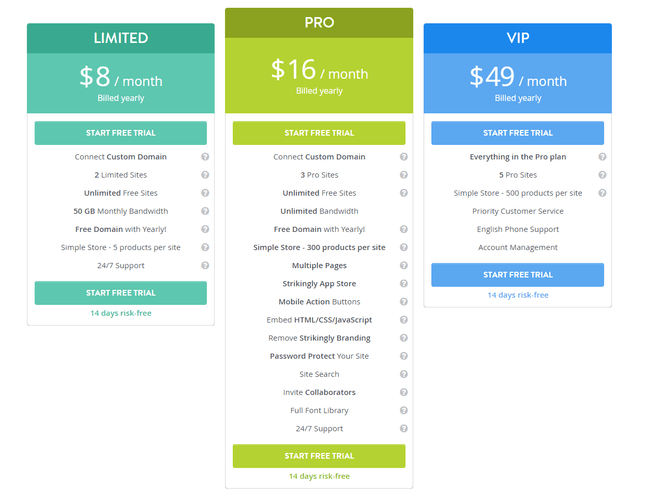Click top Start Free Trial in Limited plan
Screen dimensions: 645x498
coord(121,133)
